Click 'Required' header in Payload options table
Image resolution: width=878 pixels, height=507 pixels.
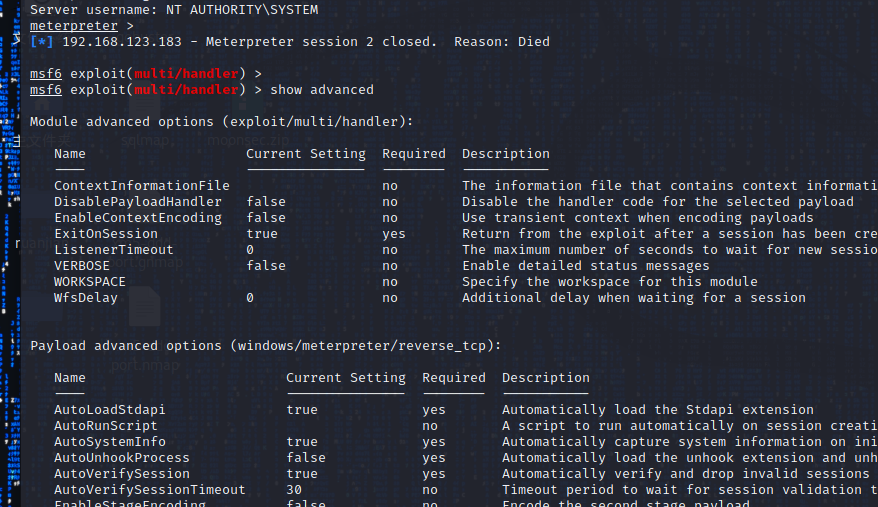coord(454,378)
